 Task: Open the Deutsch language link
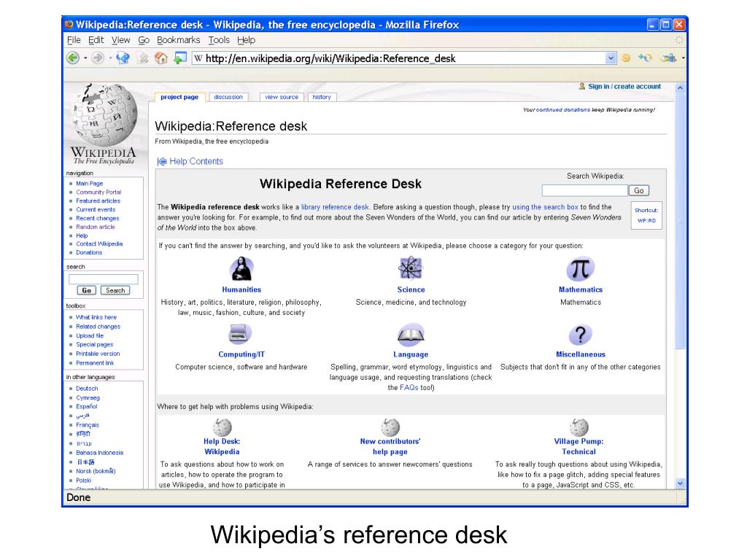[87, 389]
